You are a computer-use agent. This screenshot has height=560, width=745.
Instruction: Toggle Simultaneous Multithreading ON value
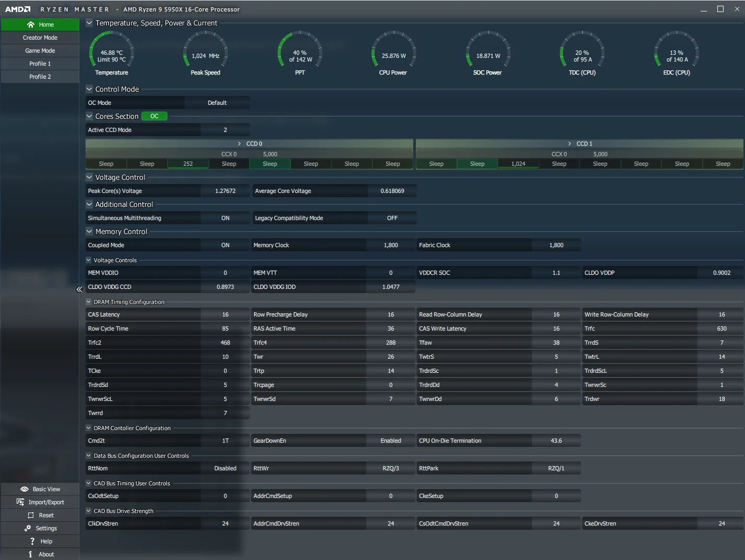pyautogui.click(x=225, y=218)
